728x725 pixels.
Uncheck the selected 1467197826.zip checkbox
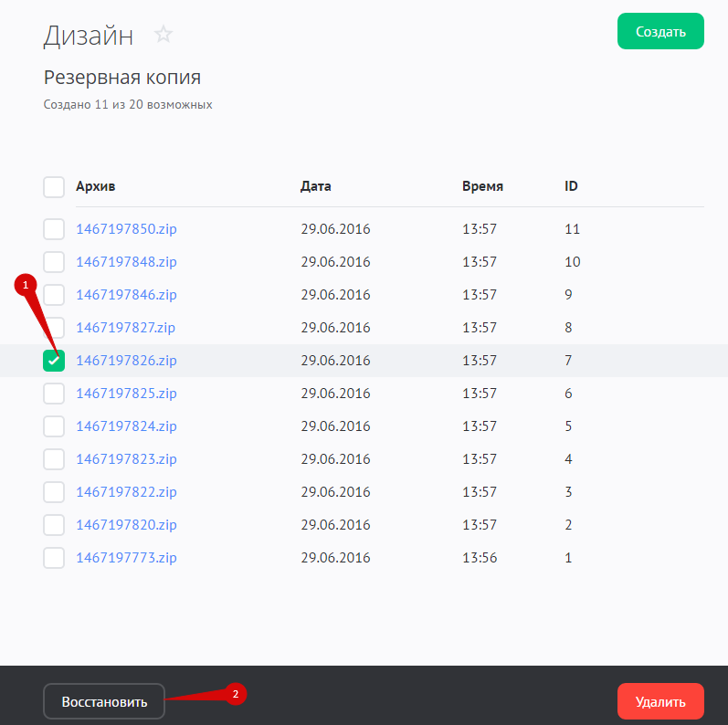coord(54,361)
